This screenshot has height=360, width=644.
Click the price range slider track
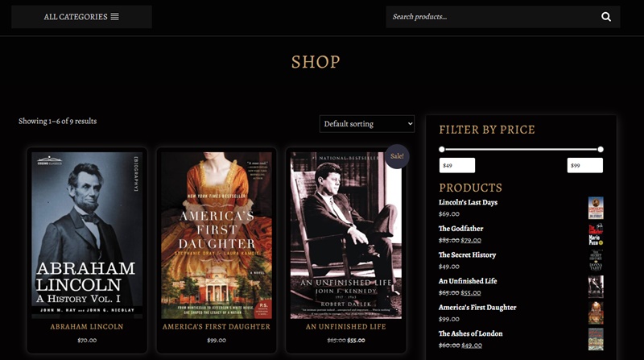[521, 150]
